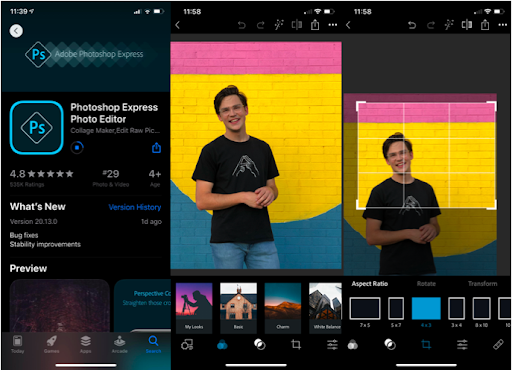Go back using the white circular chevron in the App Store

16,31
